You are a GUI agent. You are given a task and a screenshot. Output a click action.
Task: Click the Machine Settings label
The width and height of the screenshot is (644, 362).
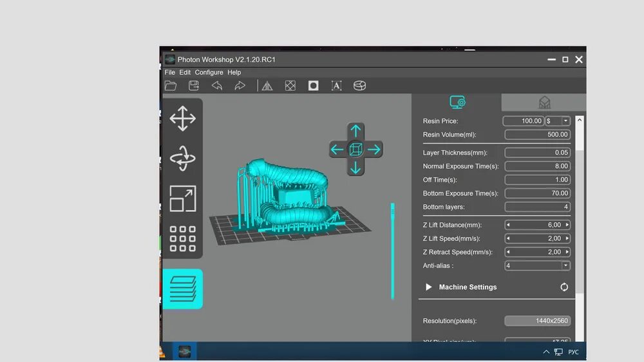tap(468, 287)
